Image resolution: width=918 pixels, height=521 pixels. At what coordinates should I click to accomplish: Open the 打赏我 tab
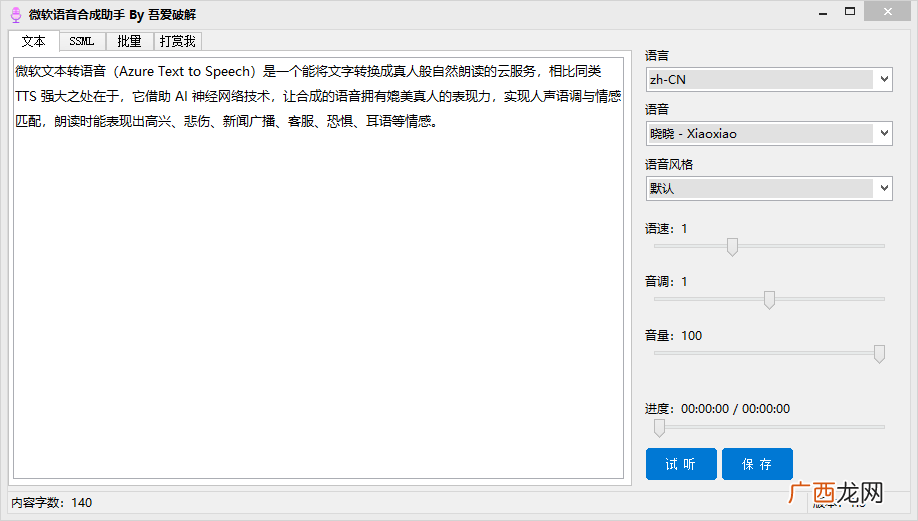177,41
